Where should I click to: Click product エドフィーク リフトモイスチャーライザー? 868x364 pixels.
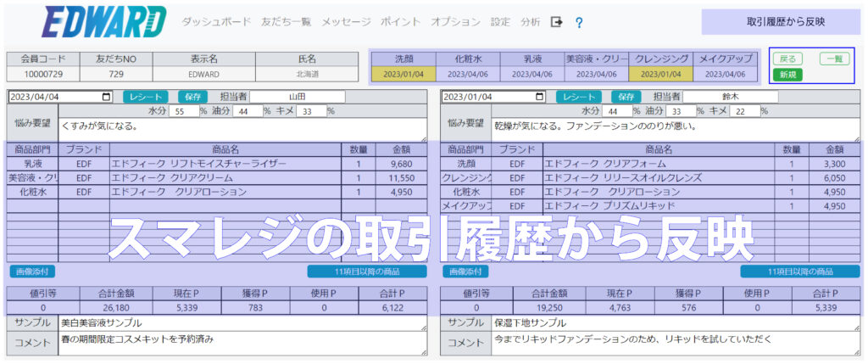225,164
